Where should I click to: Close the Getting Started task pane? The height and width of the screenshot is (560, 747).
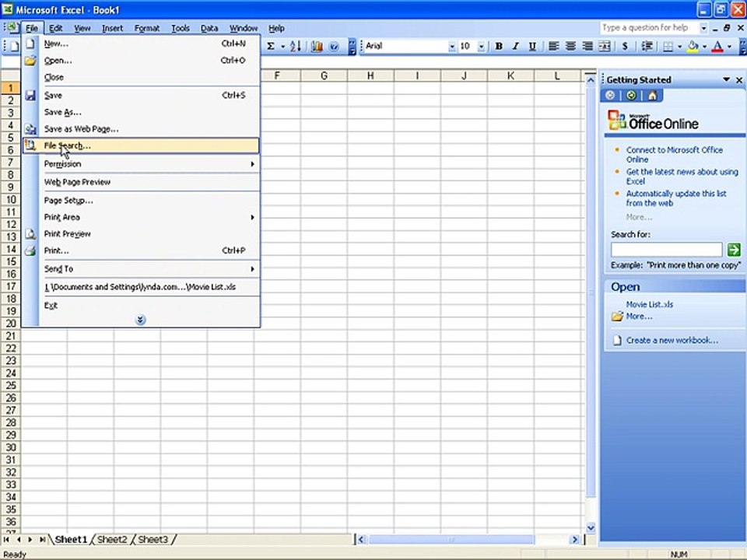[739, 80]
